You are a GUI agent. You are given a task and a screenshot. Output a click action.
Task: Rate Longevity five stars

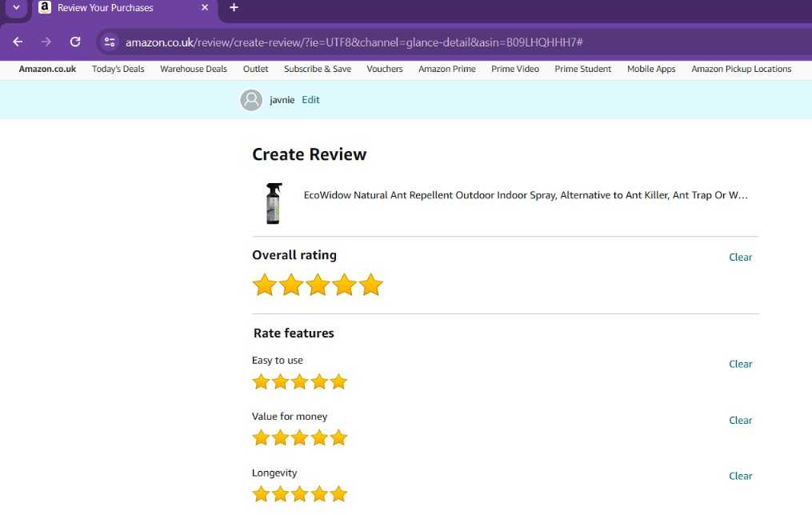coord(338,494)
